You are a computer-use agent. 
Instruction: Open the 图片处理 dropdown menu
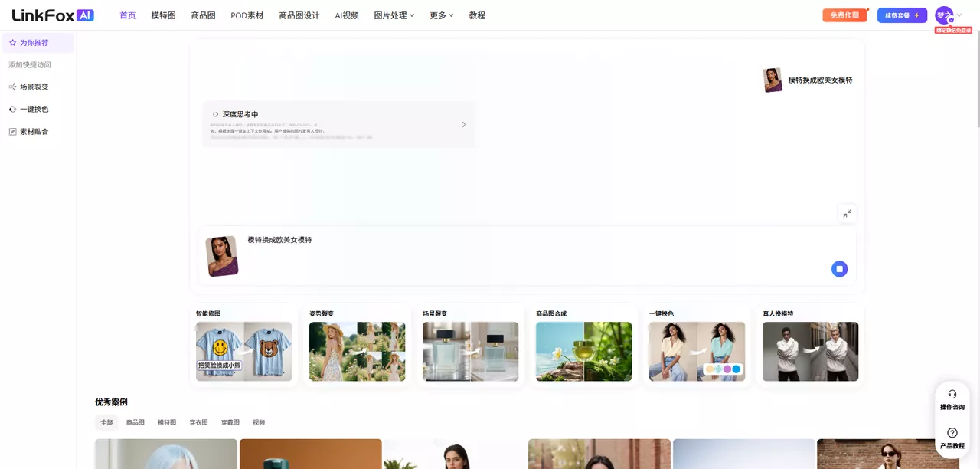(x=393, y=15)
